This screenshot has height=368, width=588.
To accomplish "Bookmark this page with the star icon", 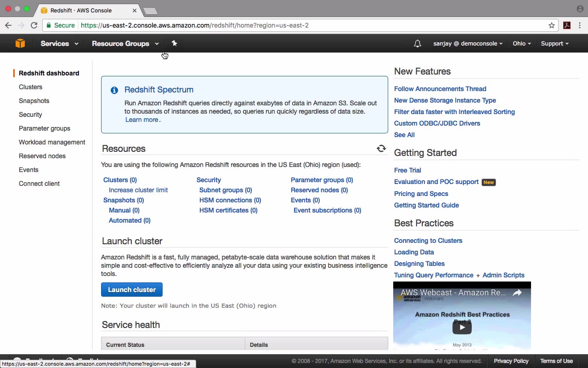I will pyautogui.click(x=552, y=25).
